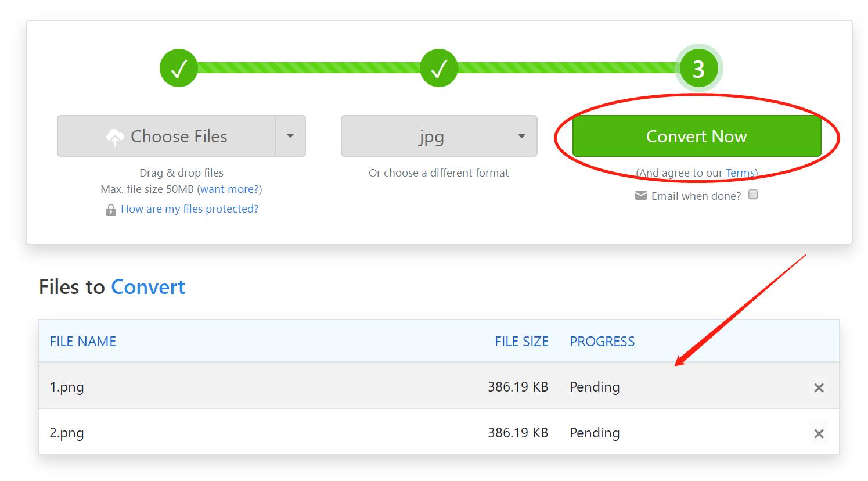Click the 'want more?' link
Screen dimensions: 868x481
[x=229, y=189]
